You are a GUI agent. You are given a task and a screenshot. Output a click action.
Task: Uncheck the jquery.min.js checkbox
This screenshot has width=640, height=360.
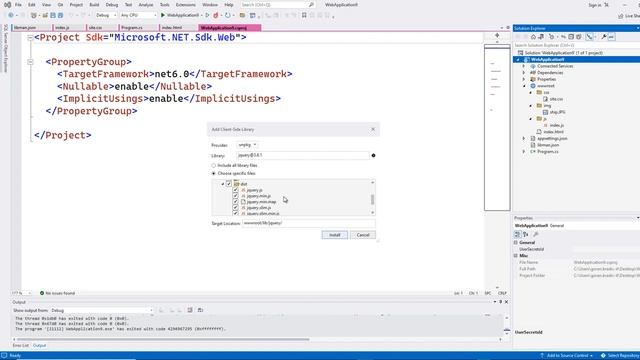(236, 196)
